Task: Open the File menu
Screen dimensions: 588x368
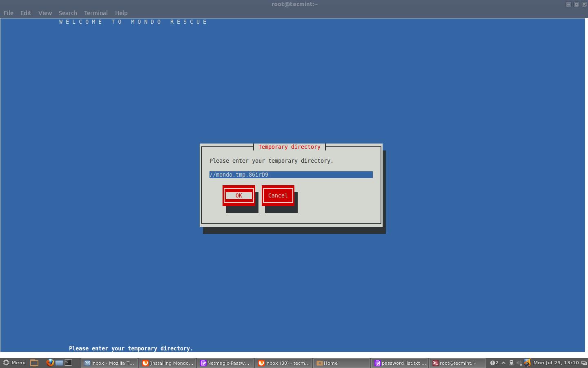Action: tap(9, 13)
